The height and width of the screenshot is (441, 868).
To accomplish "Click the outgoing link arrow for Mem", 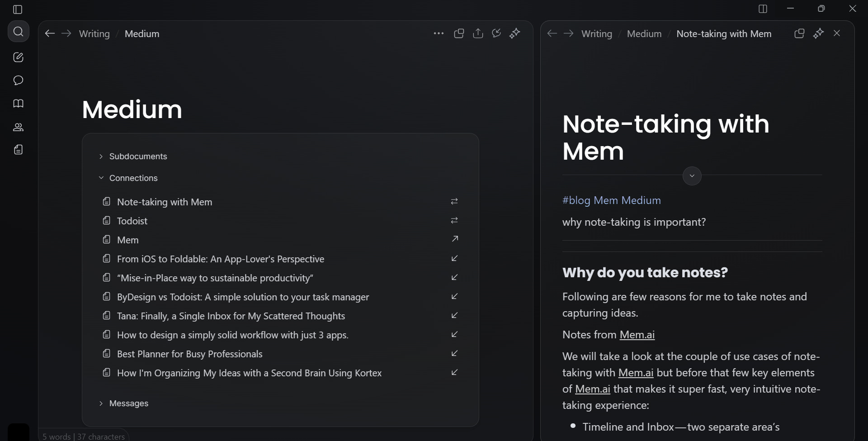I will click(x=455, y=239).
